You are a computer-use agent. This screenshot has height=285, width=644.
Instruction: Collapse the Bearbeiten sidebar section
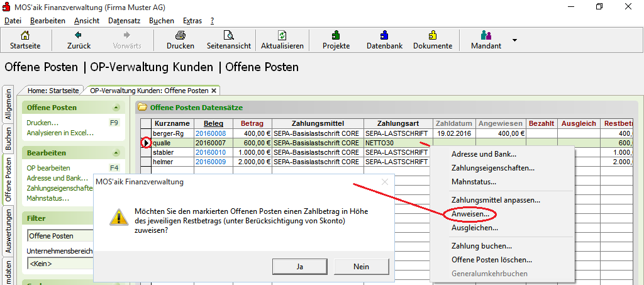point(116,153)
